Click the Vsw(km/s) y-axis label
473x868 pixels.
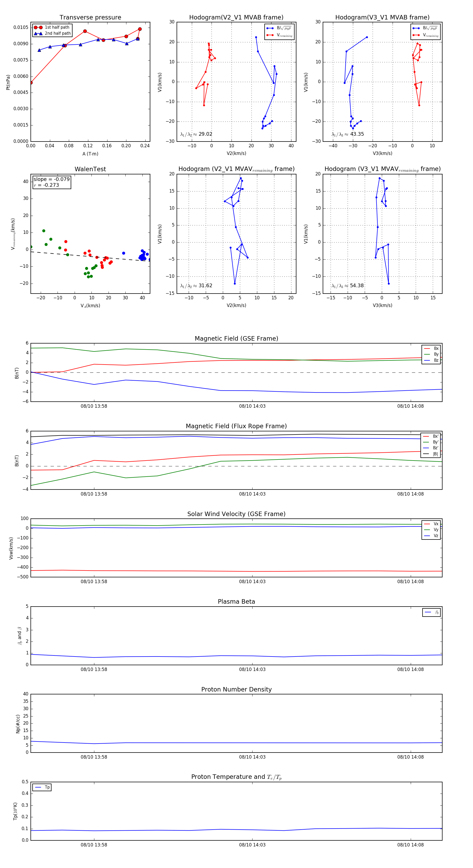11,548
